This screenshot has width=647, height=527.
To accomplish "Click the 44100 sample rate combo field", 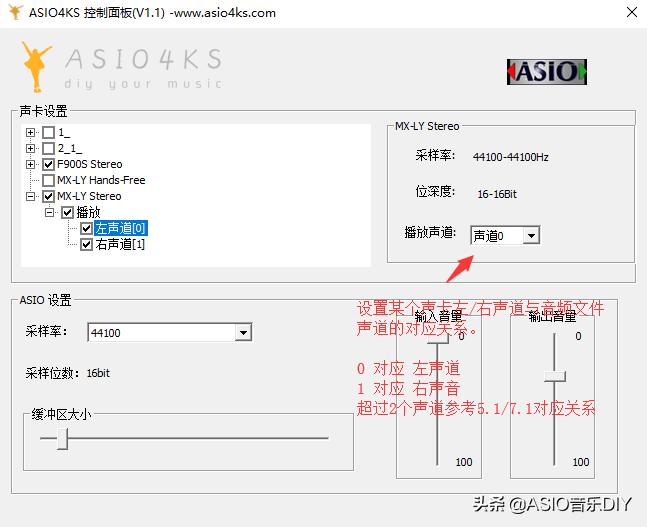I will pos(170,332).
